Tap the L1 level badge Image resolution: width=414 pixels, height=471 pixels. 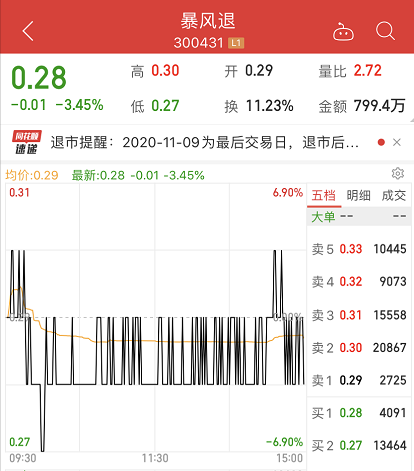coord(236,43)
